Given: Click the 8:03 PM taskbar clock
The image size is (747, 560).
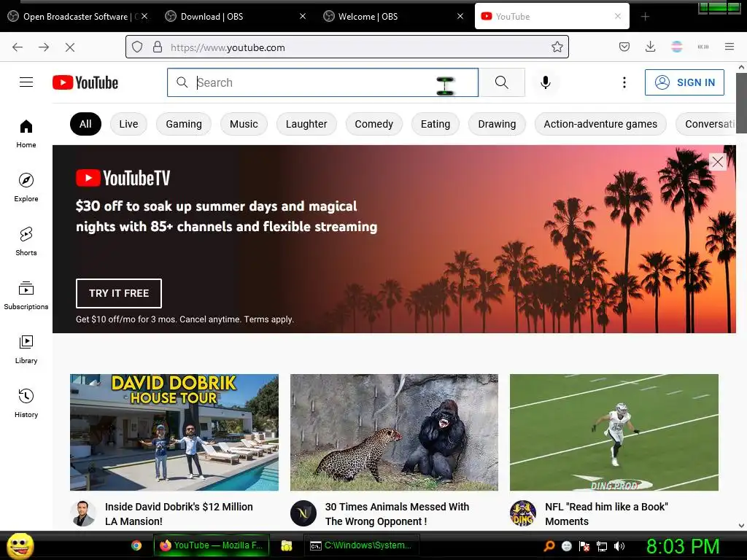Looking at the screenshot, I should tap(683, 546).
